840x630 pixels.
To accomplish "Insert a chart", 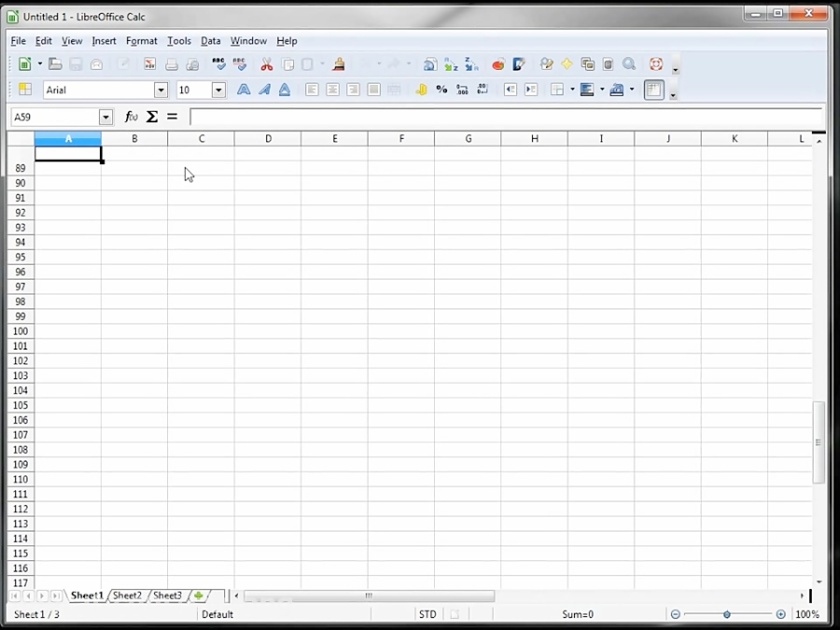I will point(497,63).
